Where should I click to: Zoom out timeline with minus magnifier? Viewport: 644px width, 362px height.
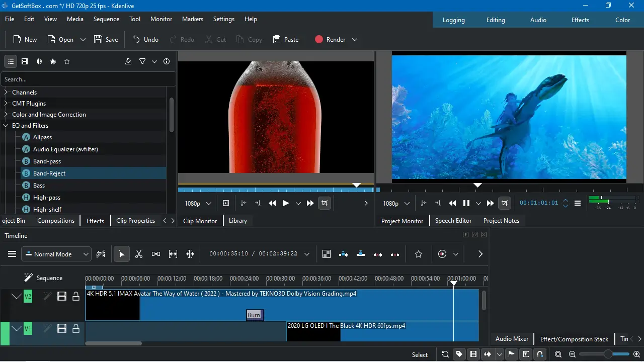572,354
